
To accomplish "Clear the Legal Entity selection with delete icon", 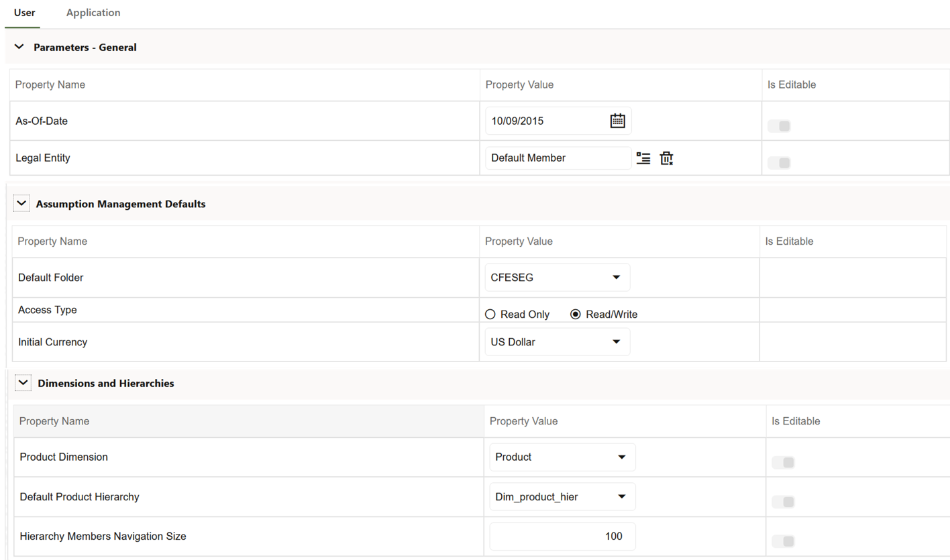I will click(x=666, y=158).
